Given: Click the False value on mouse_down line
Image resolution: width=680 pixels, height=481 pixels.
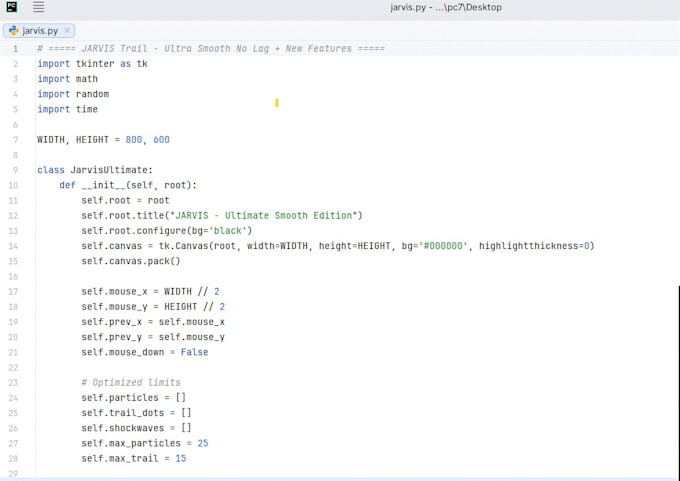Looking at the screenshot, I should 194,352.
